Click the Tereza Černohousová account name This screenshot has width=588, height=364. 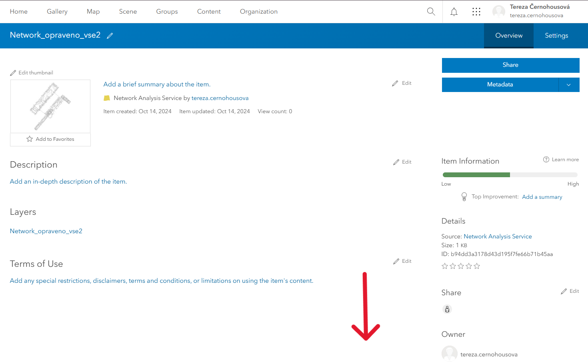540,7
